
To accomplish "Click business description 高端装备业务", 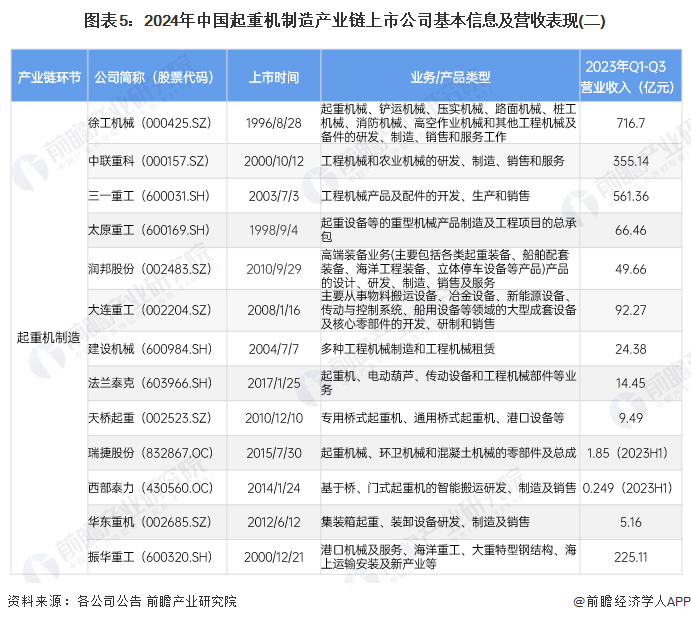I will 445,268.
